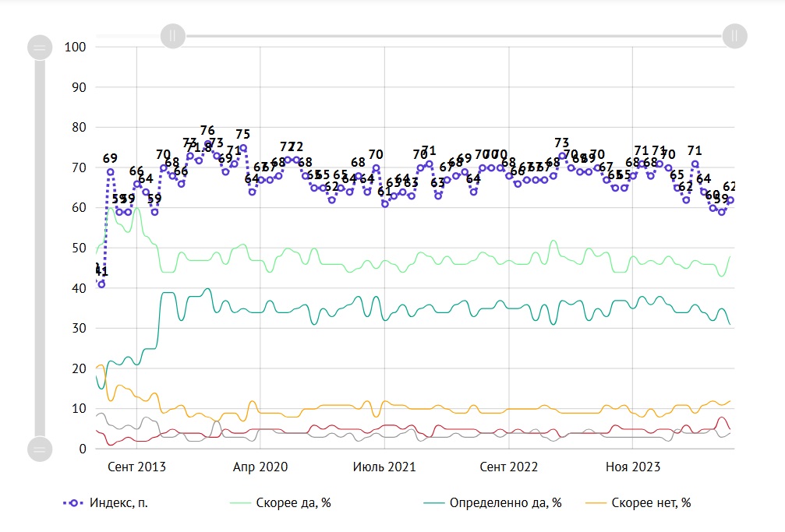Click the 'Сент 2022' x-axis label
Viewport: 785px width, 532px height.
509,467
